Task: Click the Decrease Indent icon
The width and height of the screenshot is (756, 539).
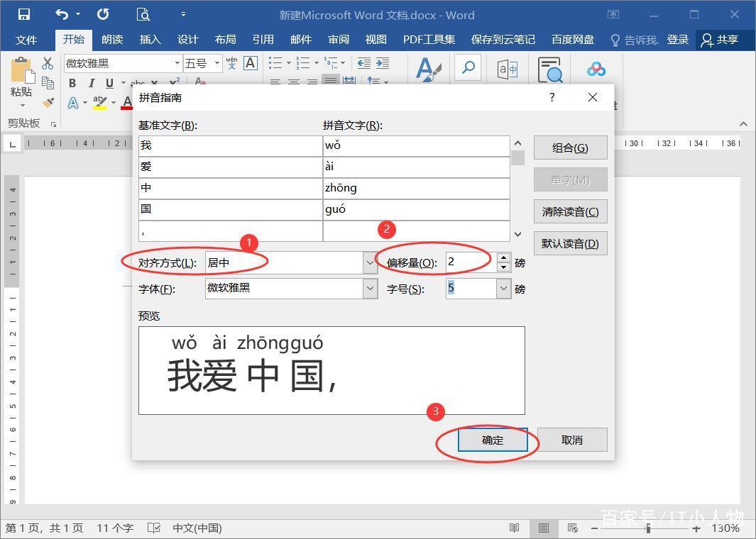Action: [x=364, y=63]
